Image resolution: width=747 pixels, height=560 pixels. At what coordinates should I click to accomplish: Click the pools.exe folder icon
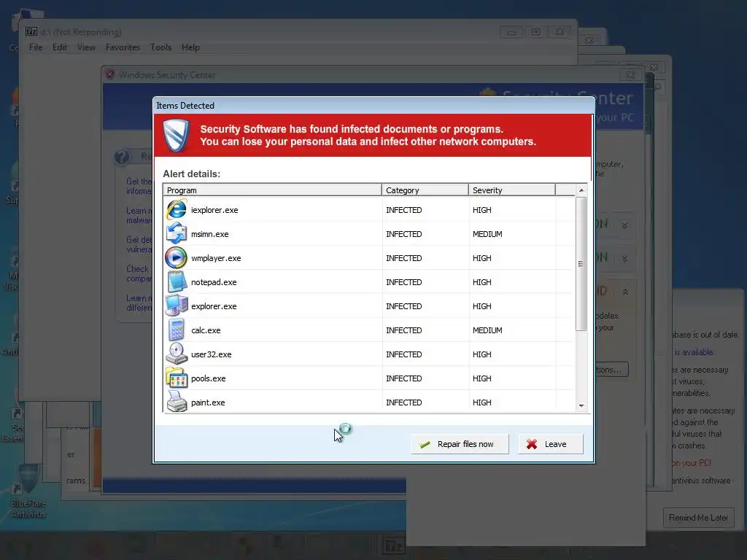177,378
